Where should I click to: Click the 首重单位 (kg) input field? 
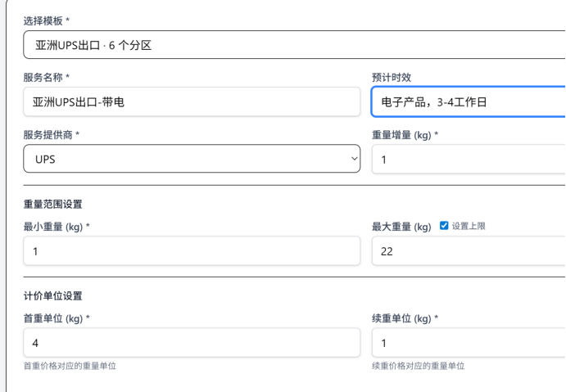pos(192,344)
